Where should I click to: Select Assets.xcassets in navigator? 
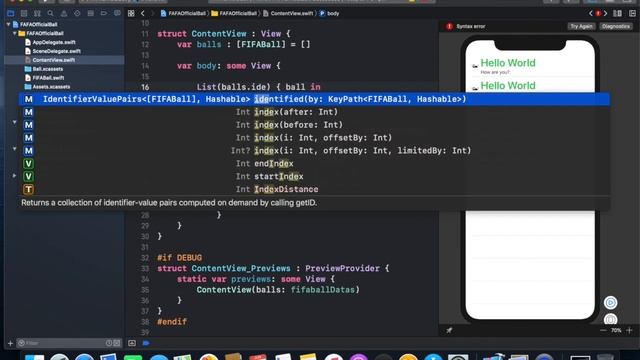click(x=51, y=87)
